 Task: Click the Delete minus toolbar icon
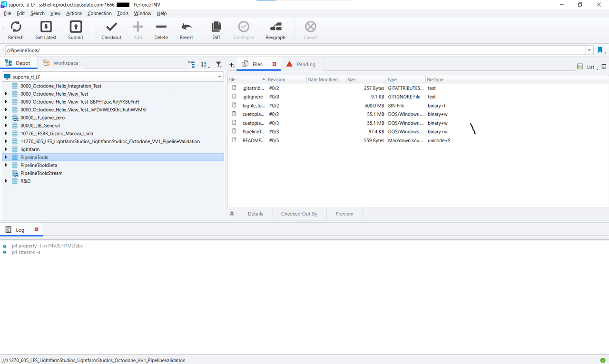(x=161, y=27)
